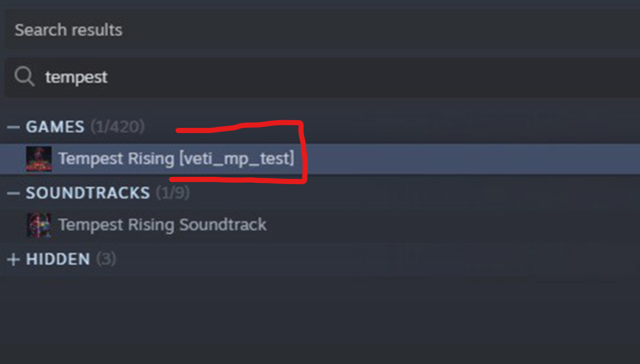Click the Tempest Rising Soundtrack cover icon

(39, 225)
